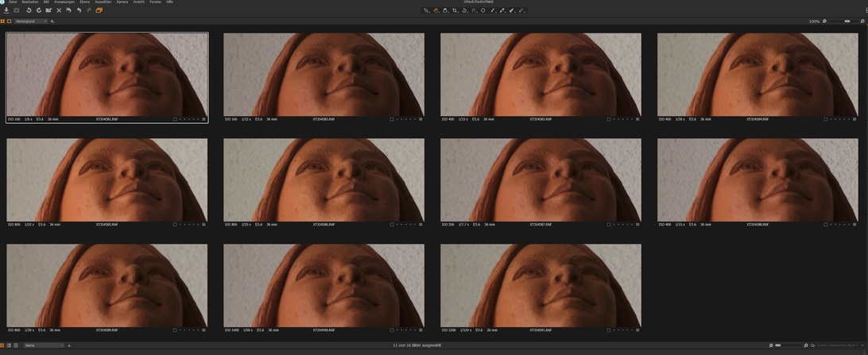Switch to list view in browser

[16, 345]
